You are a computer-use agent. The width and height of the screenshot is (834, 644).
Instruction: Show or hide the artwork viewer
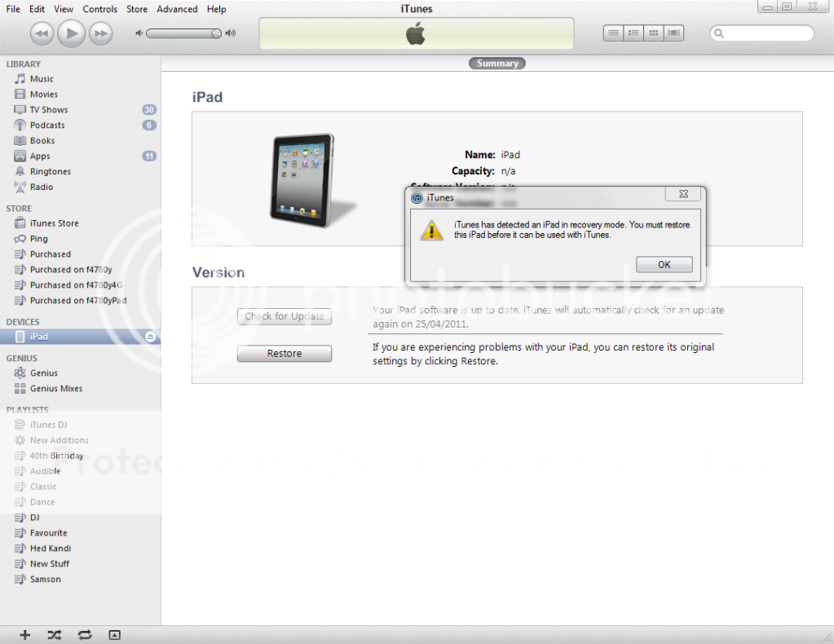click(114, 634)
